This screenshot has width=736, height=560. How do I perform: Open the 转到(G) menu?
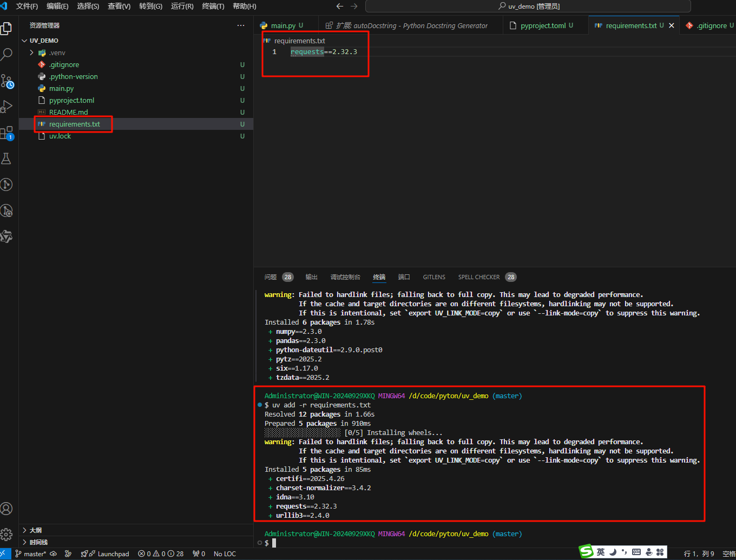pos(150,6)
